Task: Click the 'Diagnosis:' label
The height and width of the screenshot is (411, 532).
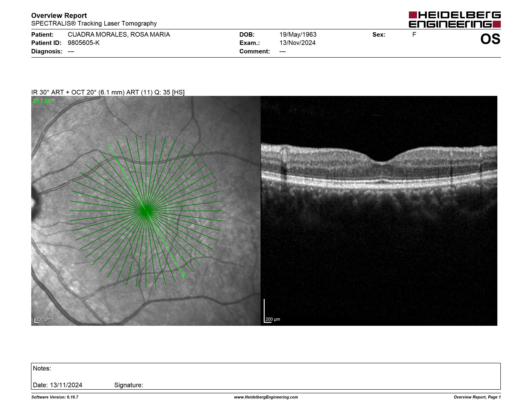Action: click(x=47, y=51)
